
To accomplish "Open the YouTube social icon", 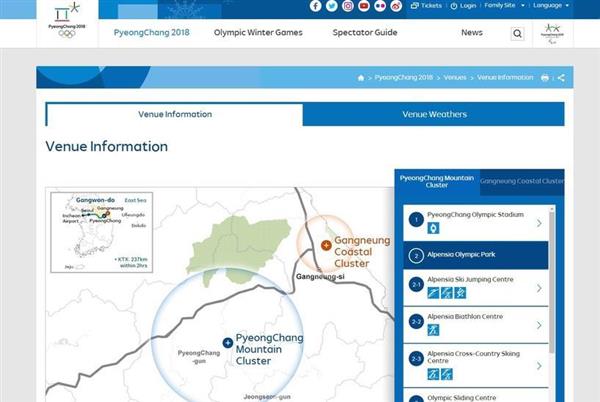I will tap(364, 6).
